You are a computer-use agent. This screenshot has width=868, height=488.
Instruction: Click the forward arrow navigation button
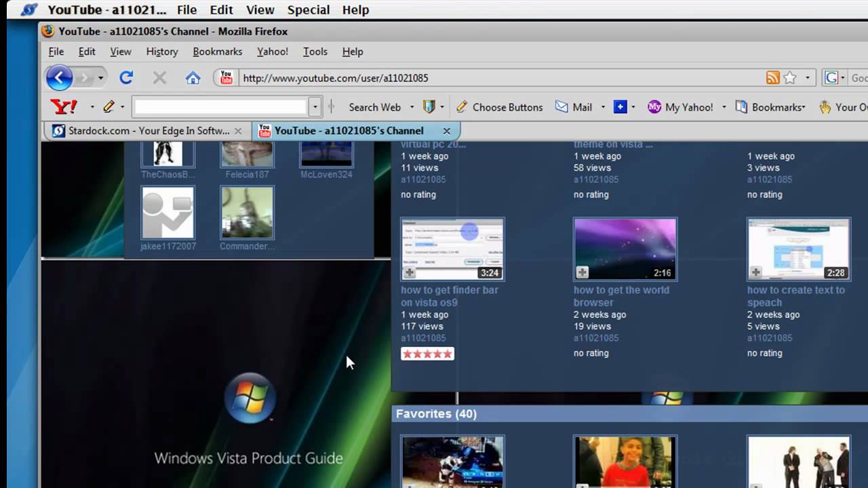(85, 78)
